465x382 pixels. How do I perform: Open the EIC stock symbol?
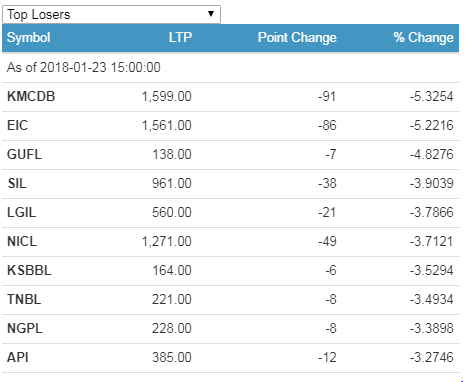pyautogui.click(x=17, y=126)
